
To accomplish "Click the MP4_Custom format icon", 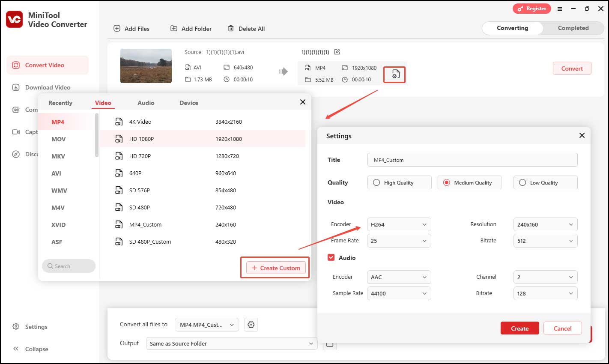I will 119,224.
